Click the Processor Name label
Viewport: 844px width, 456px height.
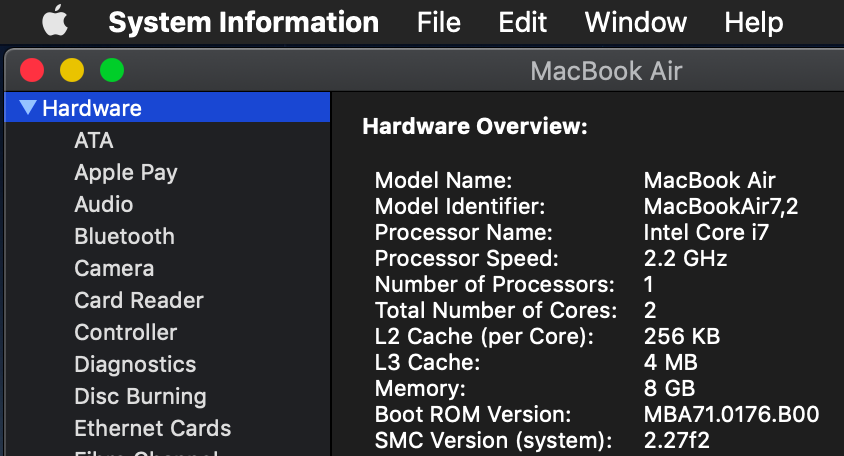click(x=463, y=232)
